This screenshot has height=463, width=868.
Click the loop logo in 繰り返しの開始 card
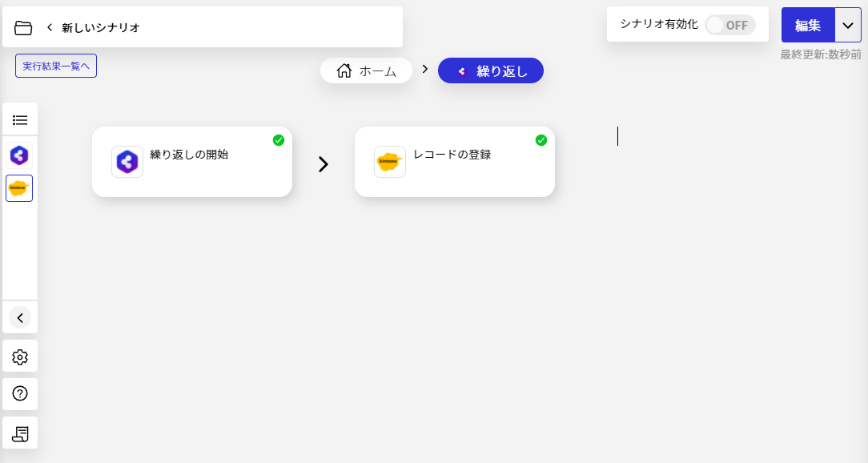coord(127,162)
